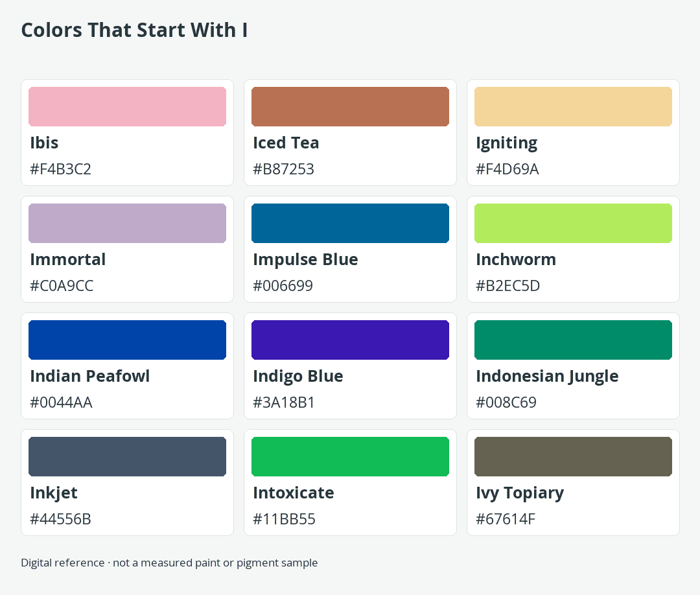
Task: Click the Ivy Topiary name label
Action: pos(520,494)
